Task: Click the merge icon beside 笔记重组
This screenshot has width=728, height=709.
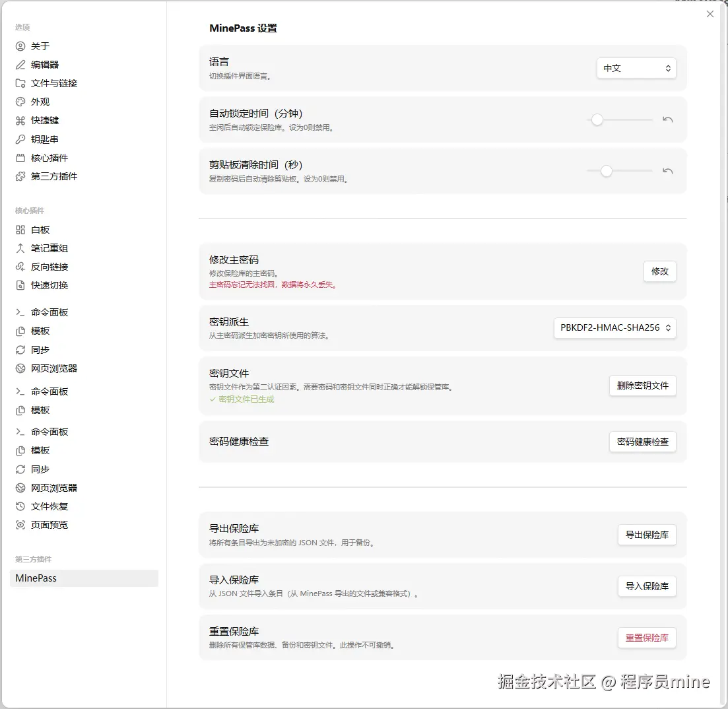Action: 20,248
